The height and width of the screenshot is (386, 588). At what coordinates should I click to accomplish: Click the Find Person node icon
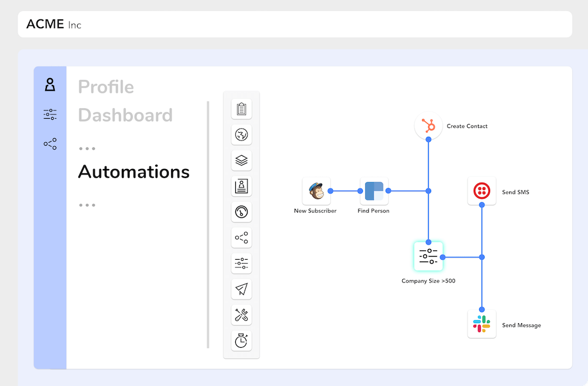[374, 191]
